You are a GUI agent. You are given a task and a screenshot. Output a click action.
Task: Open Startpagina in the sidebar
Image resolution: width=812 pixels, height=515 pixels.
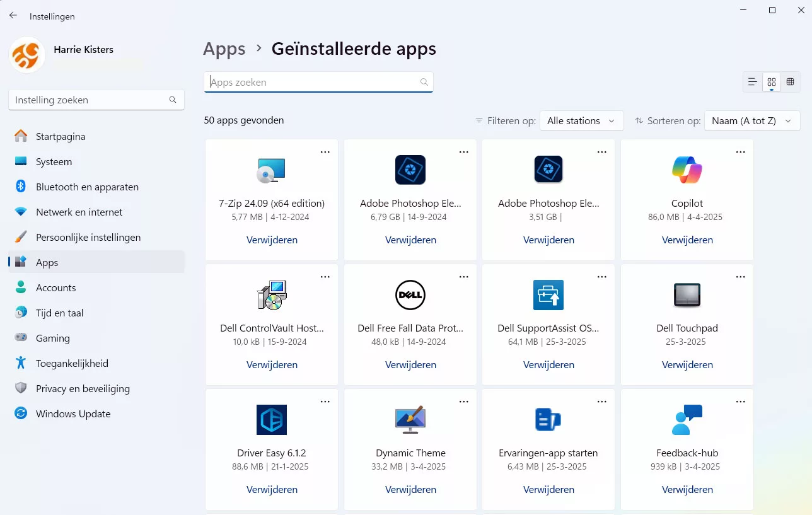point(96,136)
